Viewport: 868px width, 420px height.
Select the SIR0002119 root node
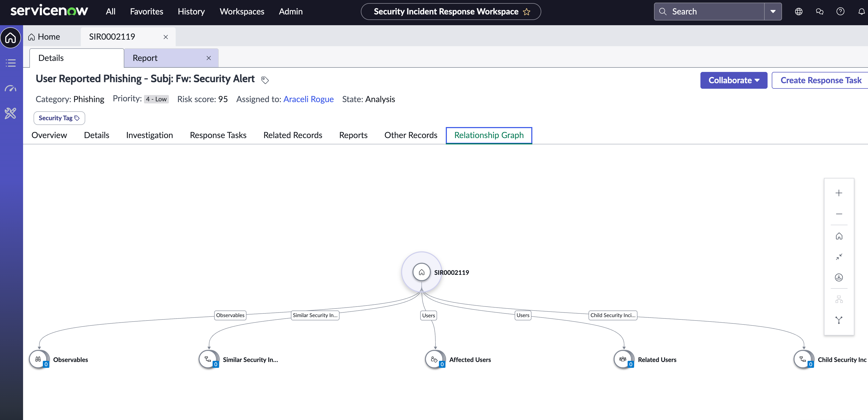421,272
